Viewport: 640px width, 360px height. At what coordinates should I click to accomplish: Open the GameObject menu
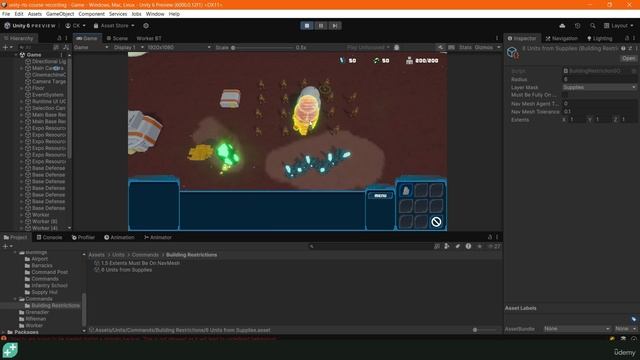coord(60,14)
